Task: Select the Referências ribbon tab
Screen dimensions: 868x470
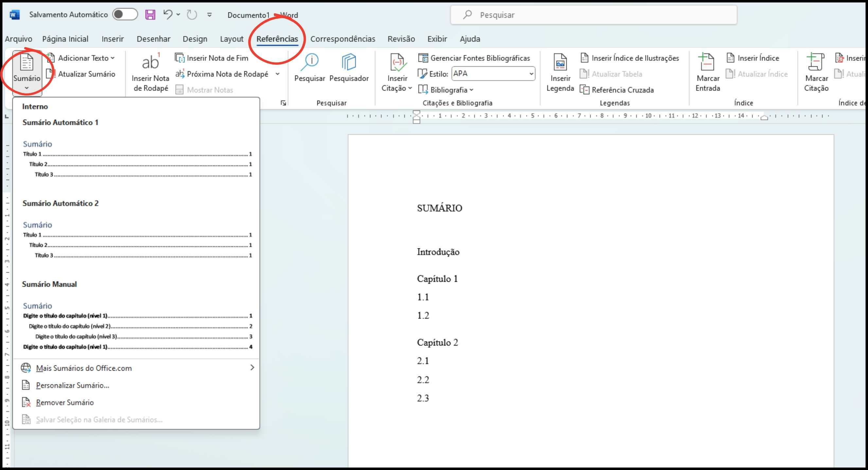Action: [277, 39]
